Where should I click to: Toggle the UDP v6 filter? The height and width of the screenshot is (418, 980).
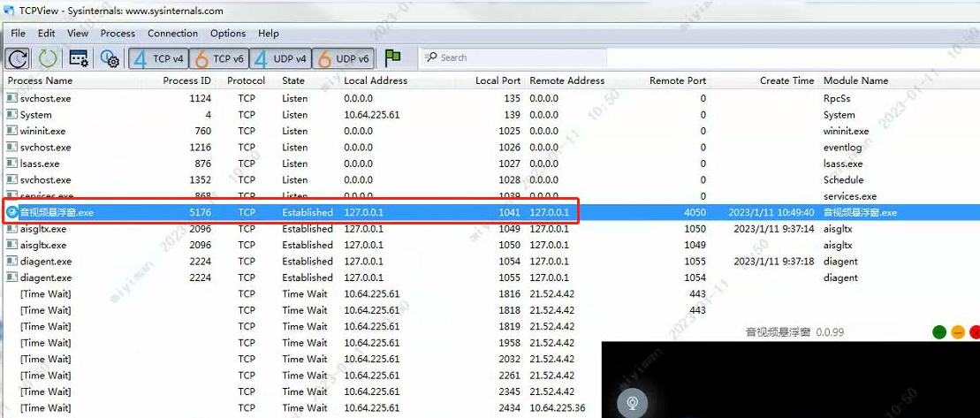(x=343, y=58)
